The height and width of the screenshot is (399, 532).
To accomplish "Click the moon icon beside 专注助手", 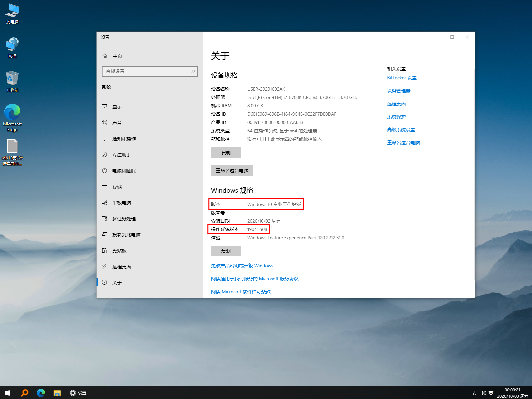I will [x=105, y=154].
